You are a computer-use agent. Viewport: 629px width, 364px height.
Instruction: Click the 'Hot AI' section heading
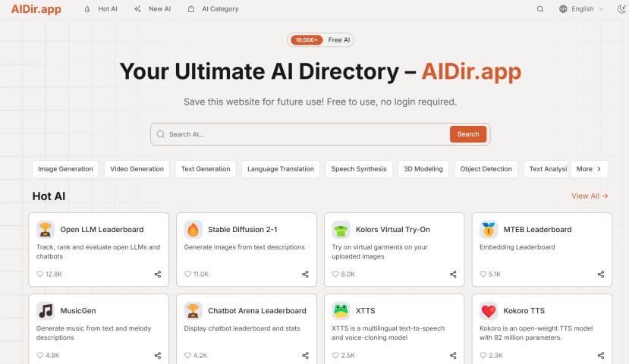tap(49, 196)
